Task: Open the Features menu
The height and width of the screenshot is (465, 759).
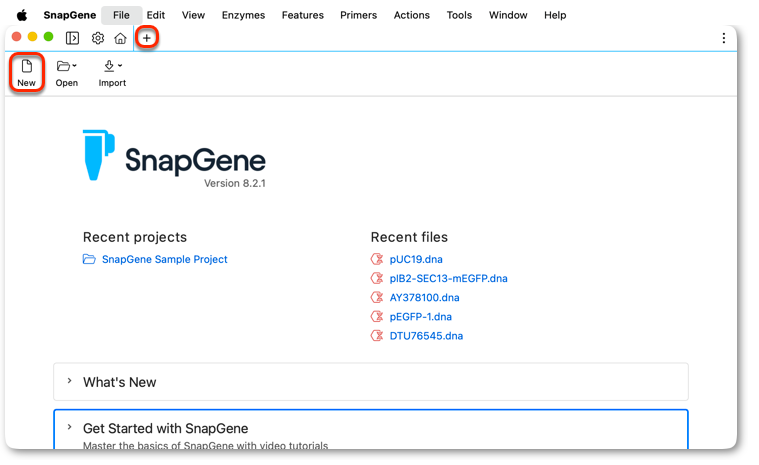Action: pyautogui.click(x=303, y=15)
